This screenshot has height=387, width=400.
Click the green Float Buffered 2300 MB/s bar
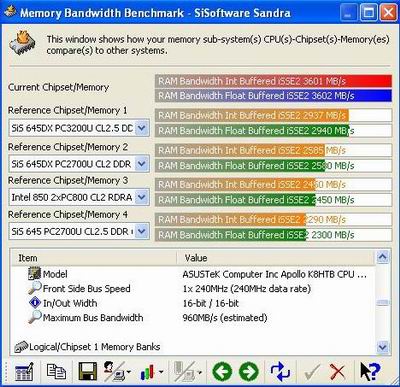point(231,235)
